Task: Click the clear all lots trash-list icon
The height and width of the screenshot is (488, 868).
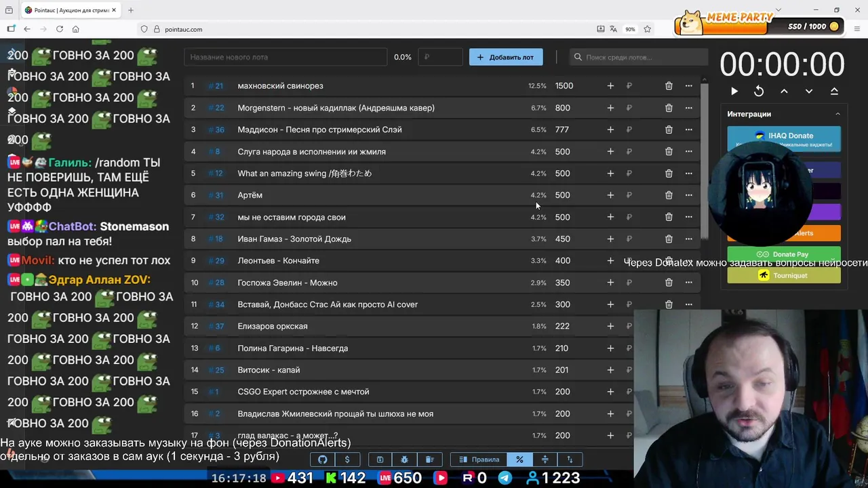Action: (429, 460)
